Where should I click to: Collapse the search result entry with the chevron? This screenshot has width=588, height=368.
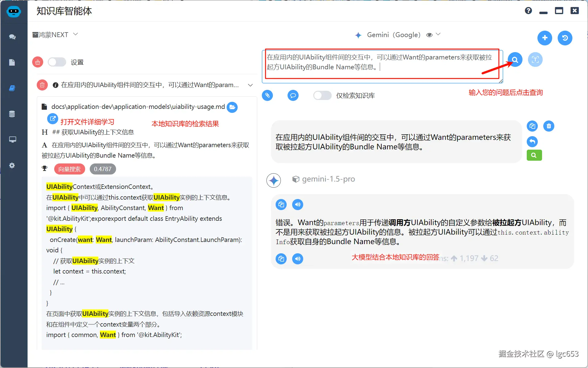(x=250, y=85)
